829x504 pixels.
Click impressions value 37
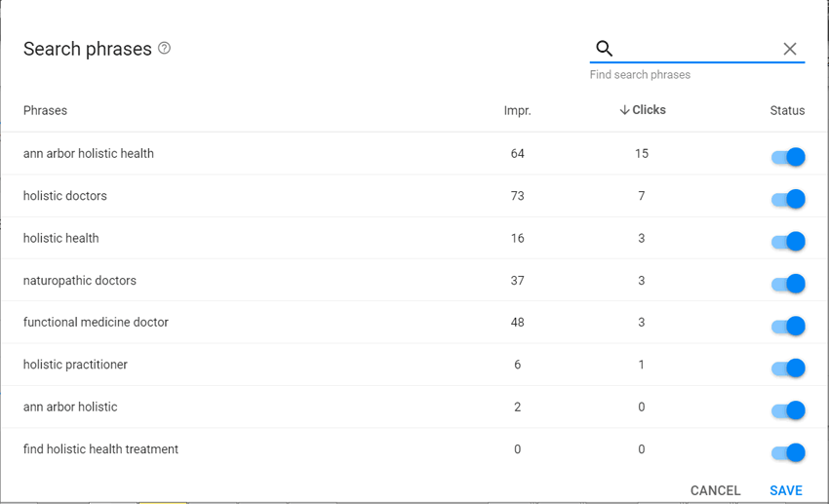click(x=517, y=281)
